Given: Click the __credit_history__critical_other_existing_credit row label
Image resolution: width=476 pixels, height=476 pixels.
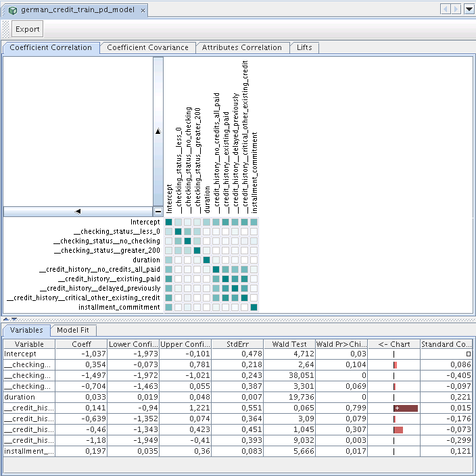Looking at the screenshot, I should point(83,297).
